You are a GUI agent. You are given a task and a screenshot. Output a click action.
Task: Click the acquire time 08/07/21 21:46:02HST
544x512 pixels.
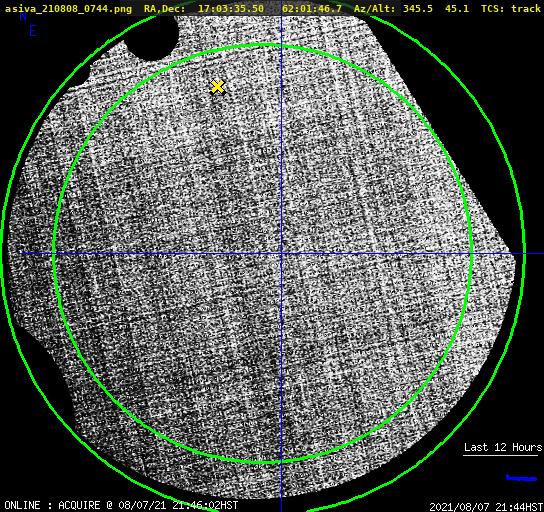pyautogui.click(x=178, y=505)
